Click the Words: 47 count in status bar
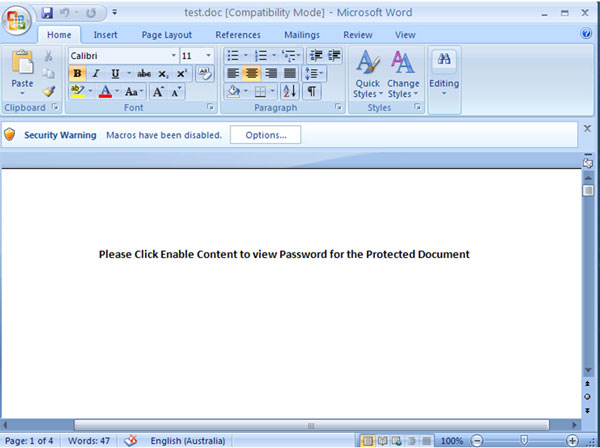Screen dimensions: 600x448 point(91,440)
